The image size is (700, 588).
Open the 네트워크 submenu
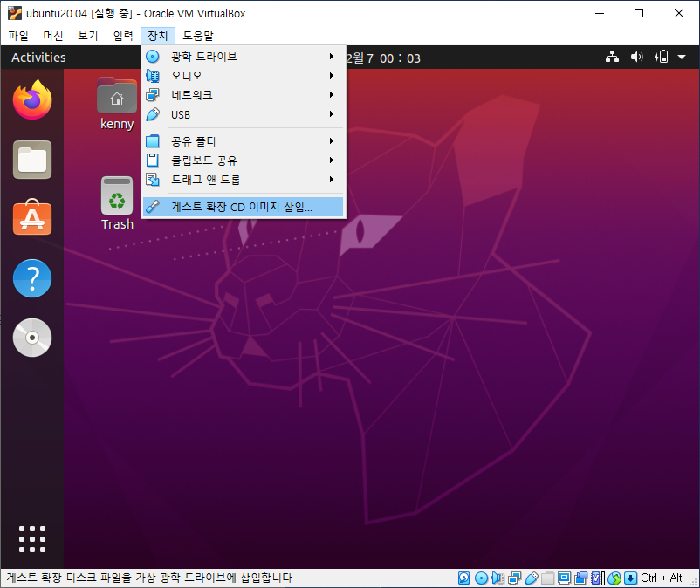tap(244, 95)
